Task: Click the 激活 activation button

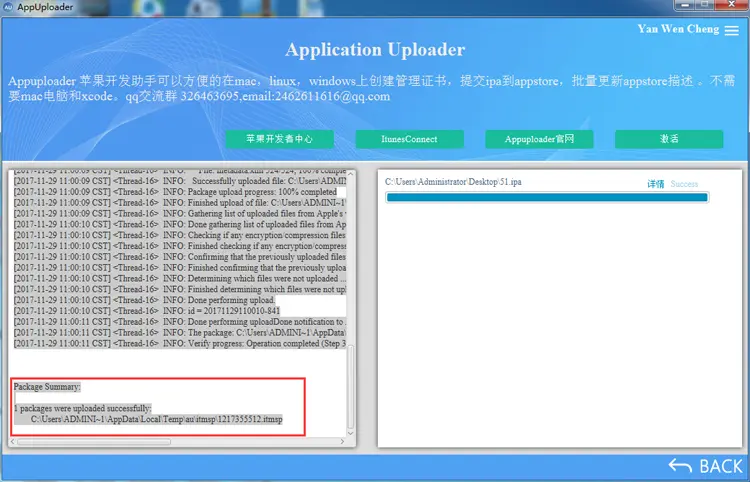Action: pos(669,139)
